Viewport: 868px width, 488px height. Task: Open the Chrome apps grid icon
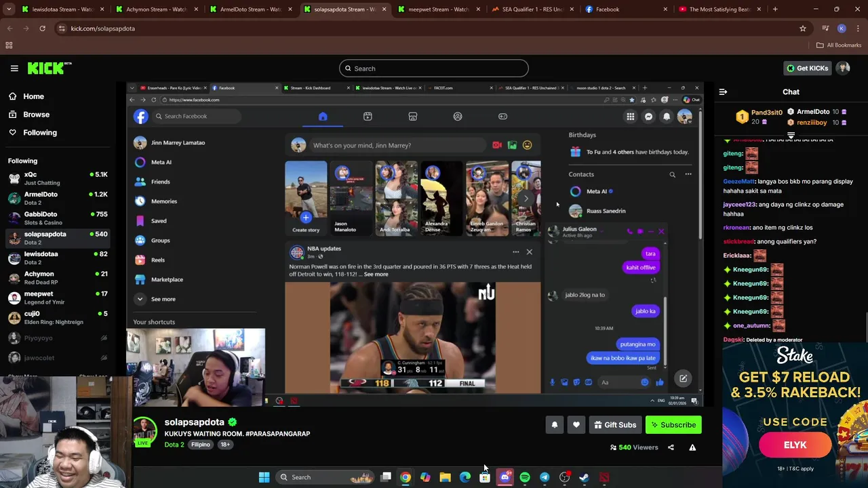pyautogui.click(x=9, y=45)
